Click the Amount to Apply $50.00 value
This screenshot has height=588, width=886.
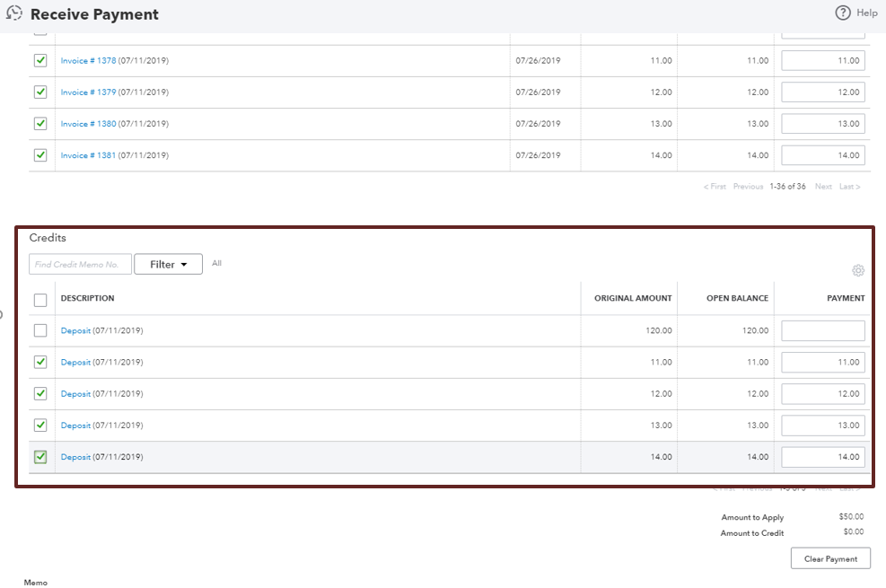pos(851,516)
